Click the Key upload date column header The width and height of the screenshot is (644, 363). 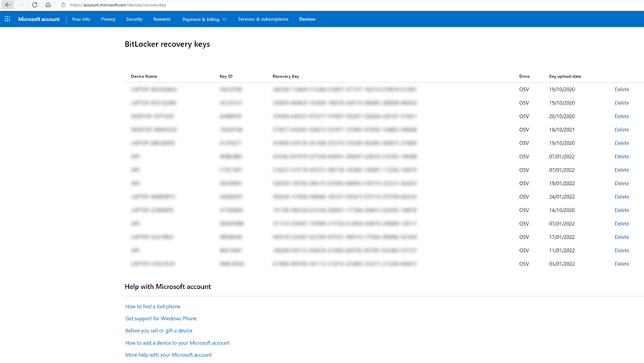(x=564, y=77)
